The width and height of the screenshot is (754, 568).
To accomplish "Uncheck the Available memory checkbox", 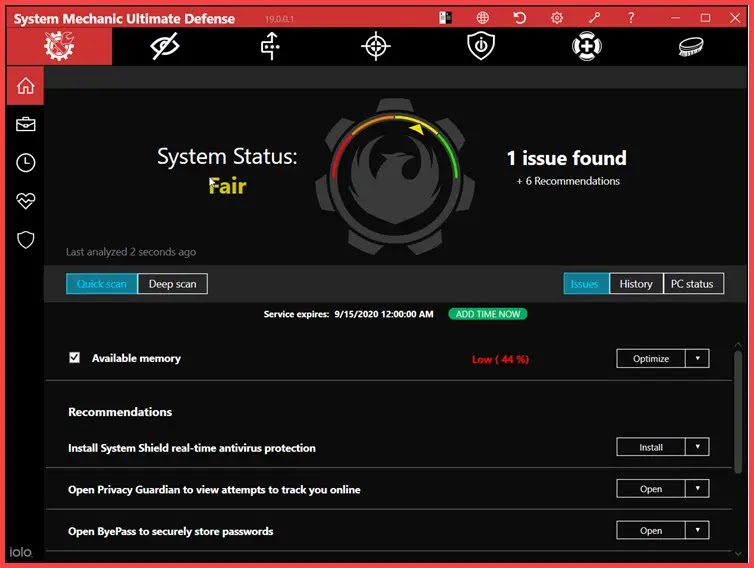I will (74, 357).
